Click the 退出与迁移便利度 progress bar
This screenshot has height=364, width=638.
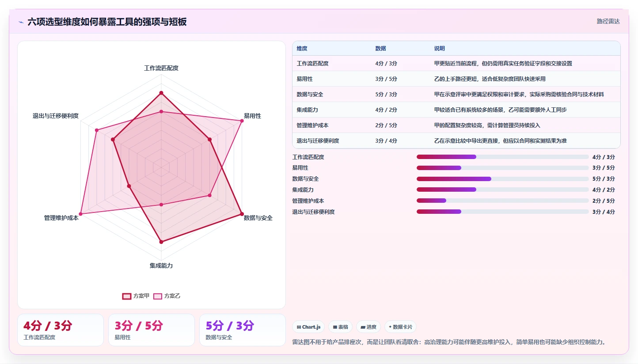point(502,212)
